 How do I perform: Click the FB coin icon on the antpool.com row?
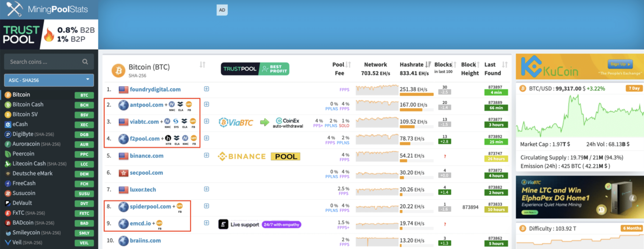(x=189, y=104)
